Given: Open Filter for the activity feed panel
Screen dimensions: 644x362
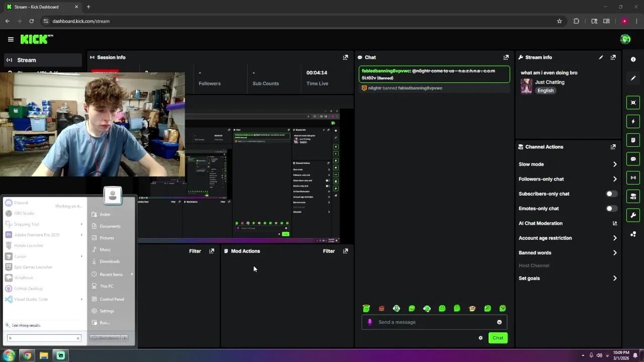Looking at the screenshot, I should point(195,251).
